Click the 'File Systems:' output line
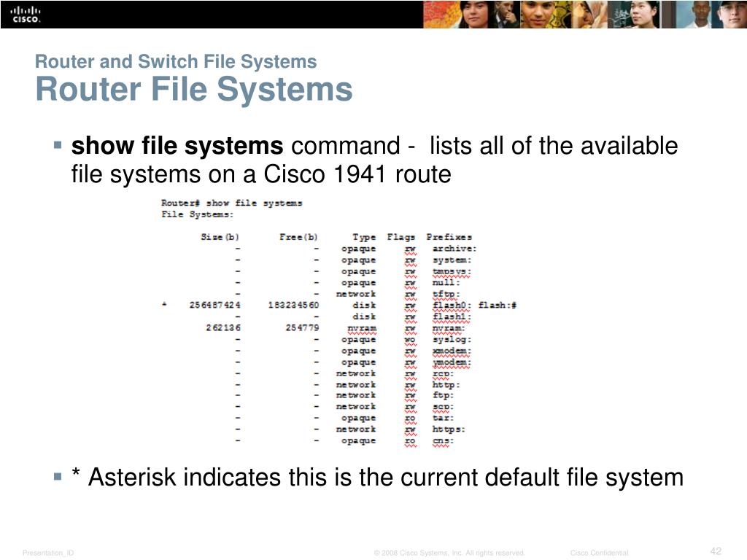The width and height of the screenshot is (747, 560). coord(197,214)
